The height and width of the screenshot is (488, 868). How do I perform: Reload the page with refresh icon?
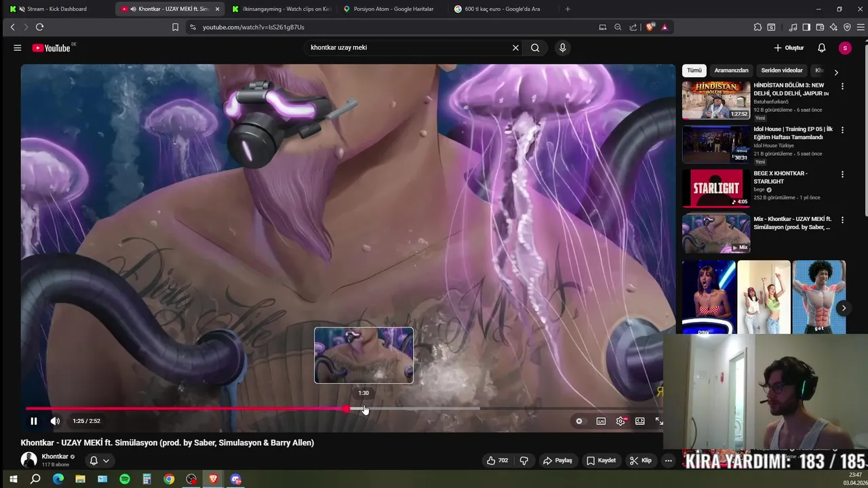(39, 27)
